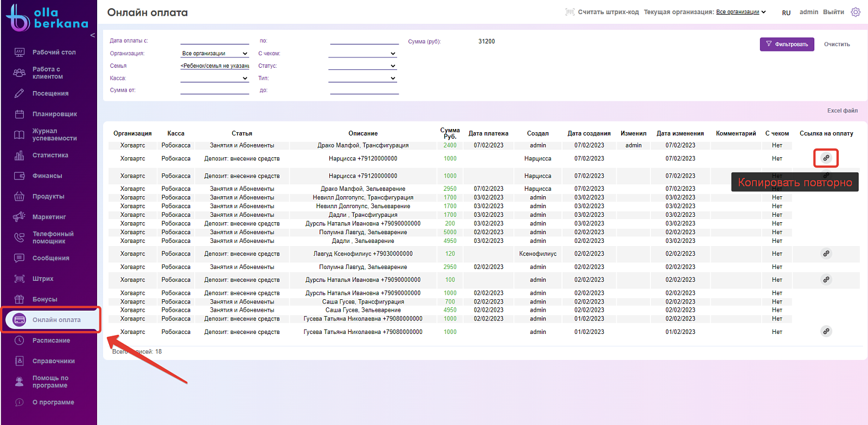Image resolution: width=868 pixels, height=425 pixels.
Task: Open the Организация filter dropdown
Action: pyautogui.click(x=215, y=53)
